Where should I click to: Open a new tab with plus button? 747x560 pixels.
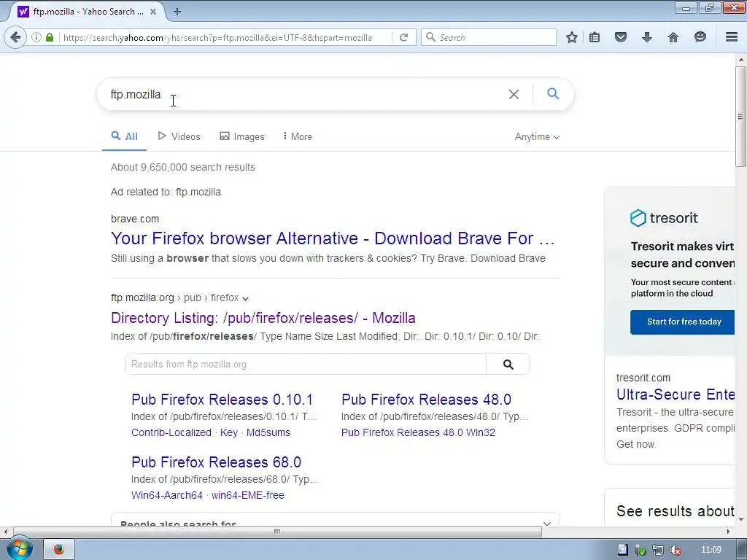point(177,12)
